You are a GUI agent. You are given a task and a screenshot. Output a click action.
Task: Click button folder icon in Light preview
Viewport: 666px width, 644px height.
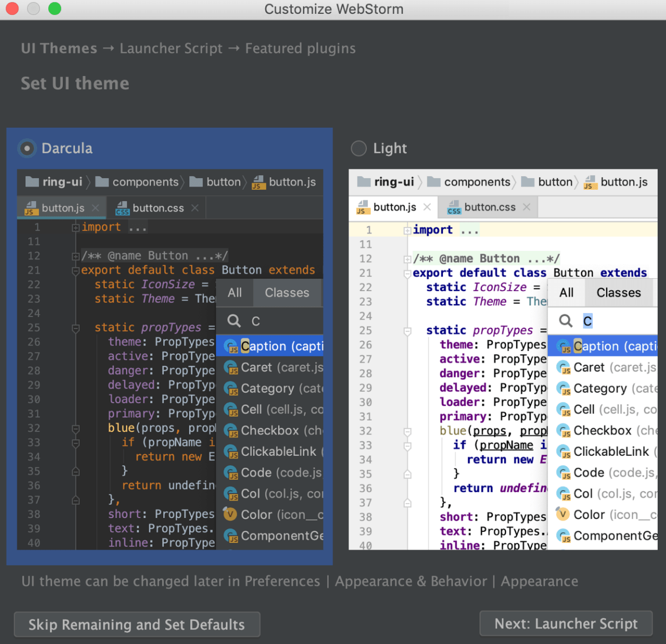click(528, 182)
